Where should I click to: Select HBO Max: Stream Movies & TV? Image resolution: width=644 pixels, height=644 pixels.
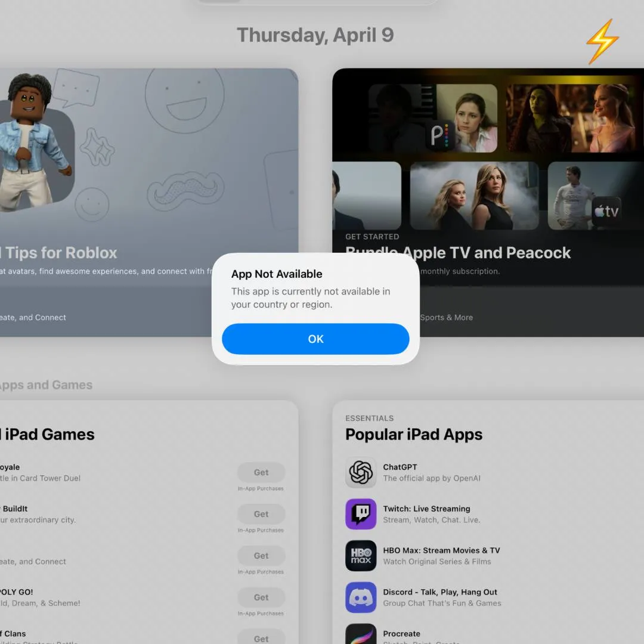tap(441, 550)
